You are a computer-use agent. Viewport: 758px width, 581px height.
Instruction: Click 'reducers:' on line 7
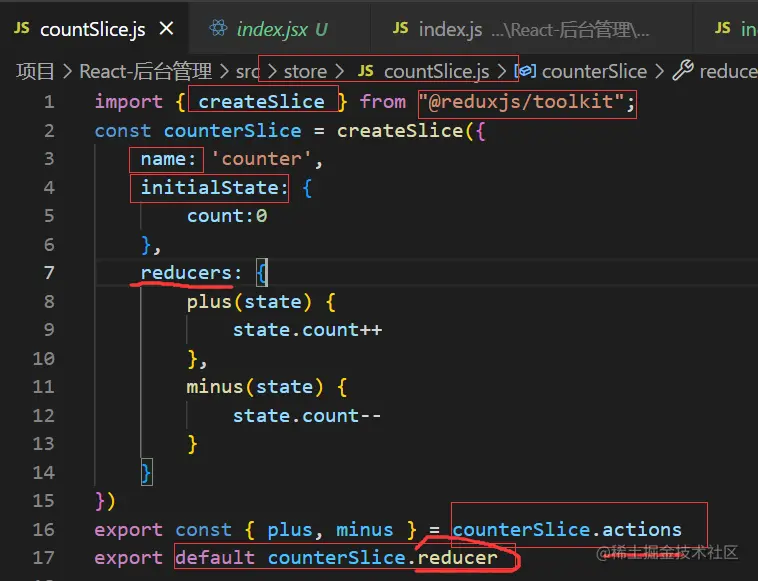[x=191, y=273]
